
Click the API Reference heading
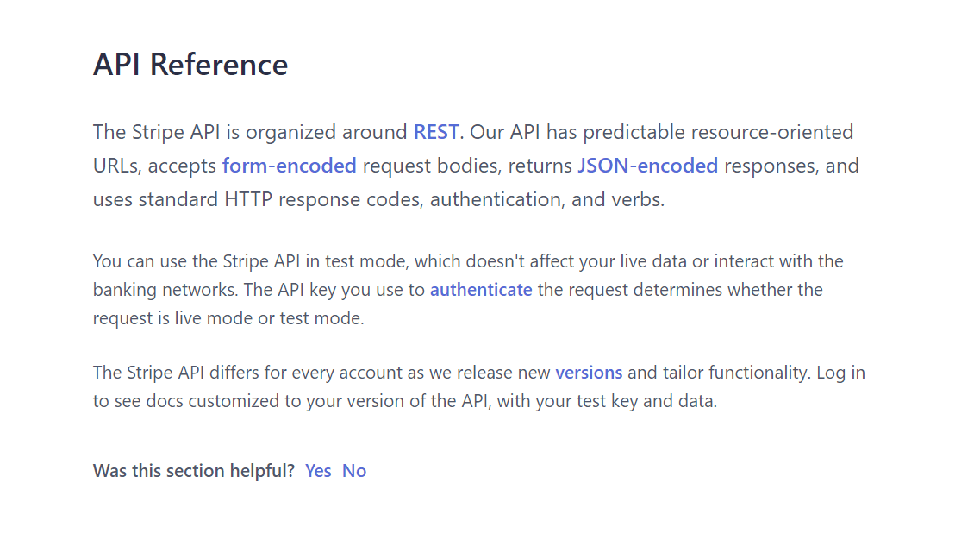point(190,65)
